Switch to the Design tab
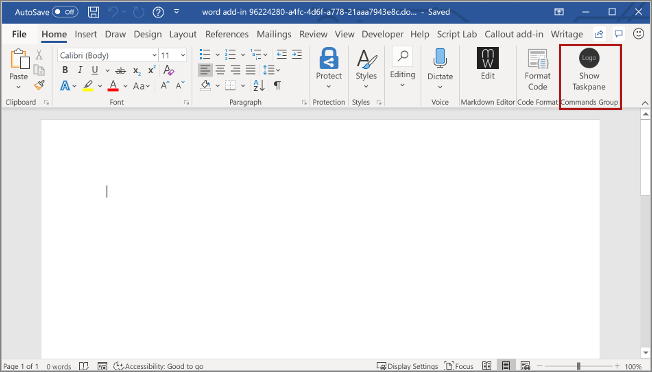This screenshot has width=652, height=372. click(148, 34)
